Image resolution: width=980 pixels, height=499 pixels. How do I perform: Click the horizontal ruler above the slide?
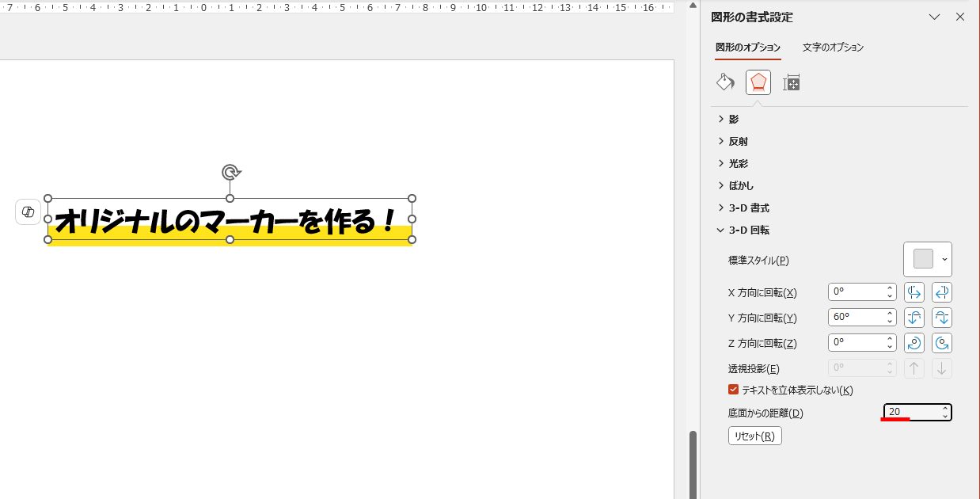point(336,7)
